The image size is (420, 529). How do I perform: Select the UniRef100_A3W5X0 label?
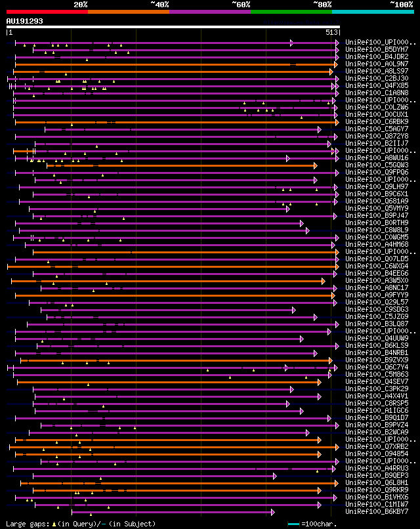tap(377, 280)
